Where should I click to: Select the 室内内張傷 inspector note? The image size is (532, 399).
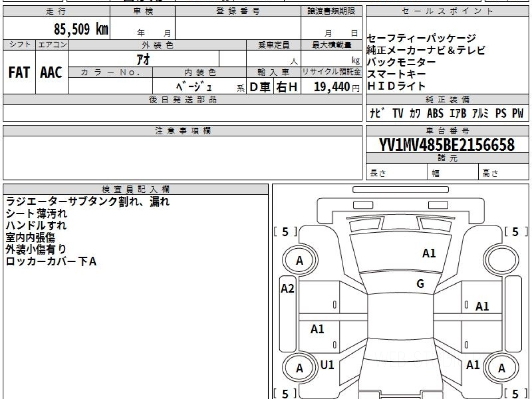(30, 238)
